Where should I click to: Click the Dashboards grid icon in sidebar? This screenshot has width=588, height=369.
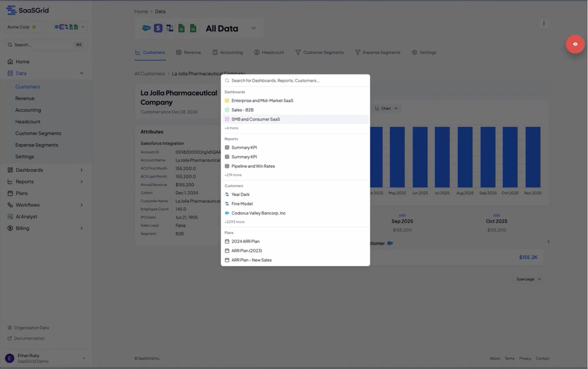pos(10,170)
